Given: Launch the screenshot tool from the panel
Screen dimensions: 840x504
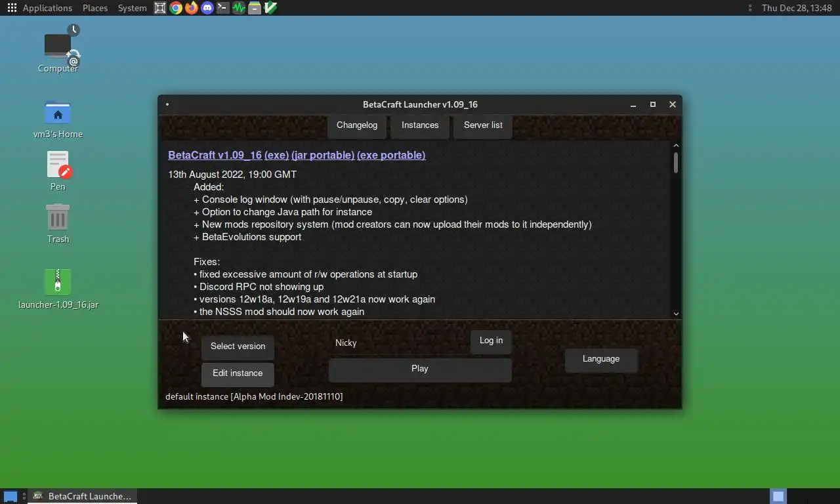Looking at the screenshot, I should pos(160,8).
